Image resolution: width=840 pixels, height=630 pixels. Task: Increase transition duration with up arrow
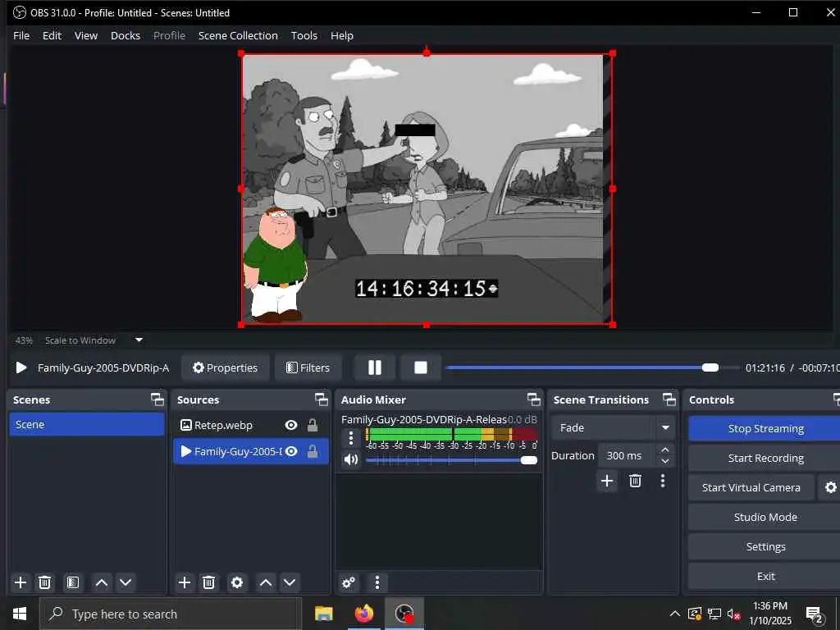(x=664, y=450)
